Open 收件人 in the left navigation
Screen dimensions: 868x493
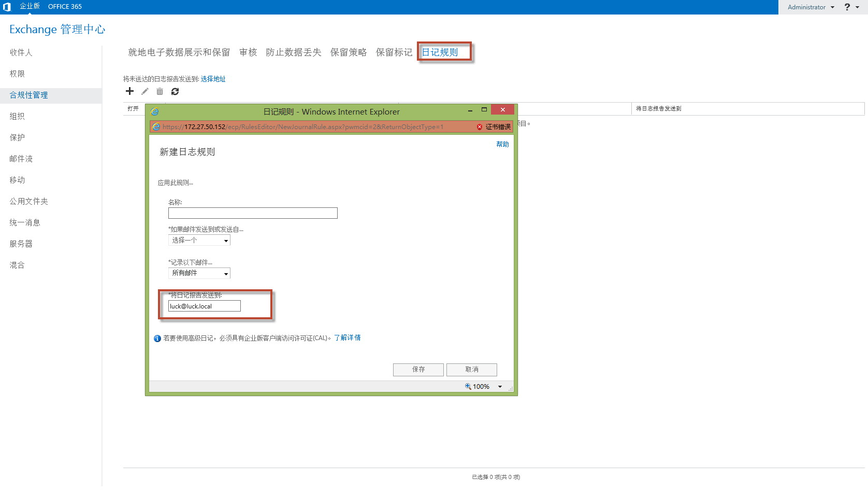point(21,52)
